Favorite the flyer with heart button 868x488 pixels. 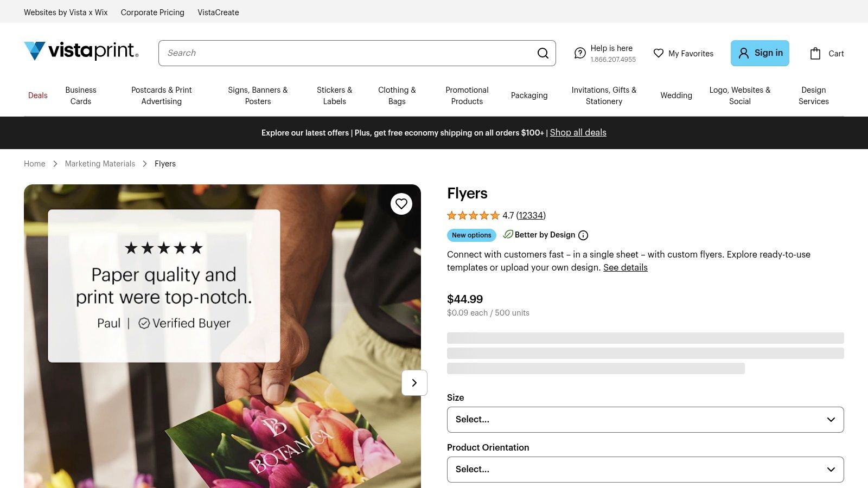point(401,204)
